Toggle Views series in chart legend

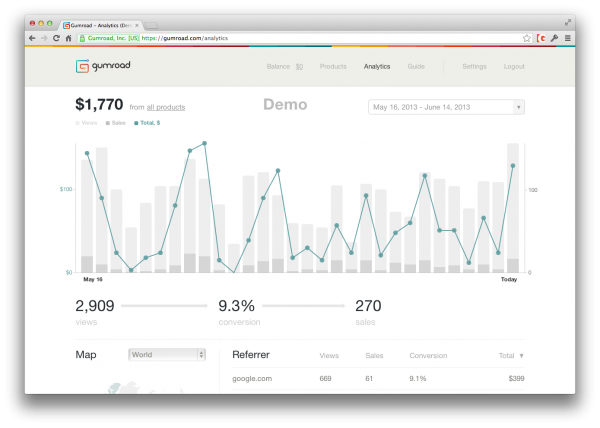point(86,123)
